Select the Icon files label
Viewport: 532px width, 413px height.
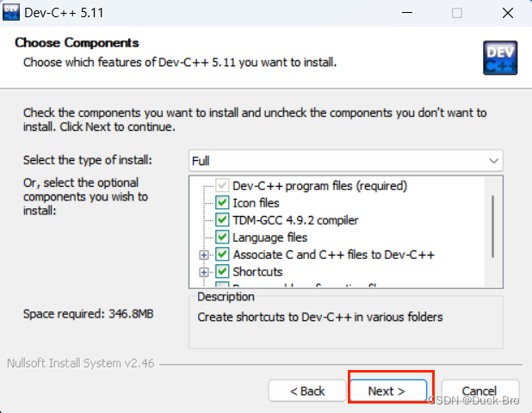(x=256, y=203)
